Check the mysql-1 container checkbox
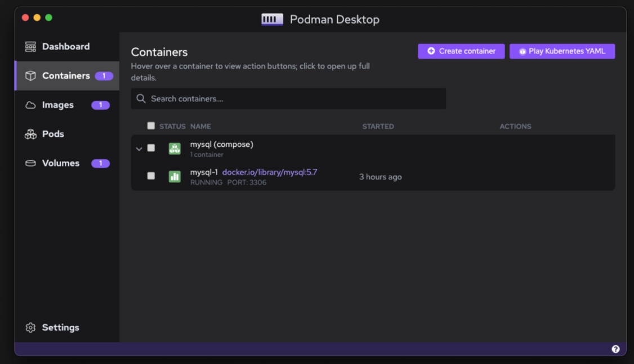Viewport: 634px width, 364px height. click(x=151, y=176)
